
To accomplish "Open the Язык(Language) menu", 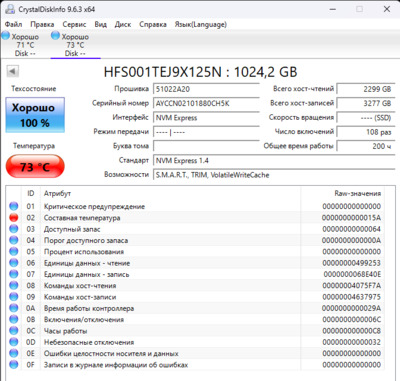I will tap(201, 24).
